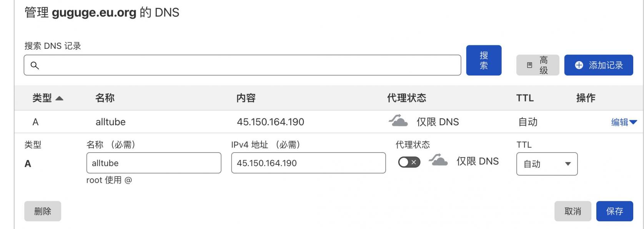This screenshot has height=229, width=644.
Task: Click the TTL column header
Action: coord(525,98)
